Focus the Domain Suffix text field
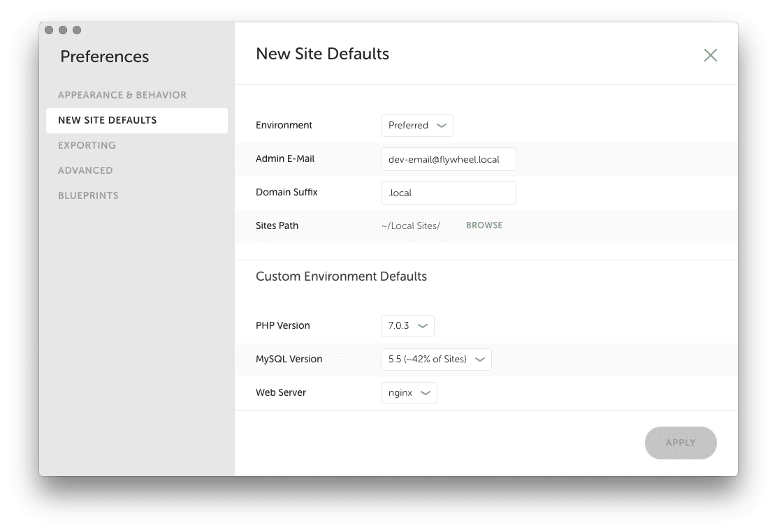The height and width of the screenshot is (532, 777). (448, 193)
